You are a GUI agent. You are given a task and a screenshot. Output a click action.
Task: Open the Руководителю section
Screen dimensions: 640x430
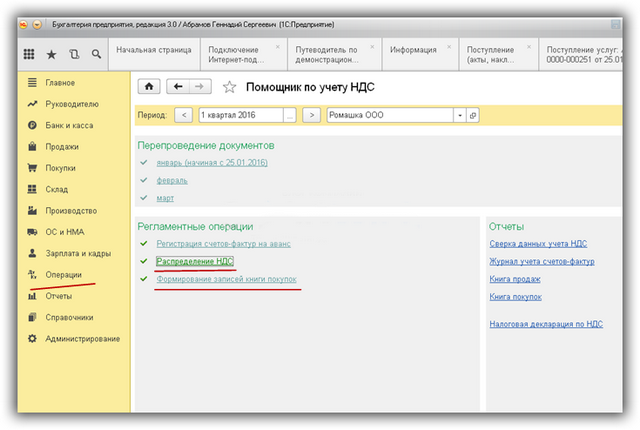(x=72, y=104)
